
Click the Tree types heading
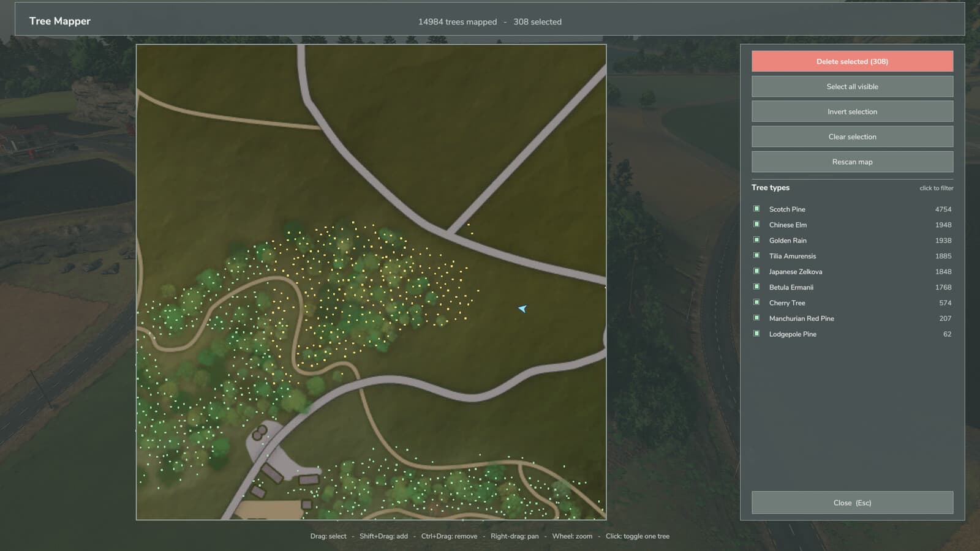(x=771, y=187)
